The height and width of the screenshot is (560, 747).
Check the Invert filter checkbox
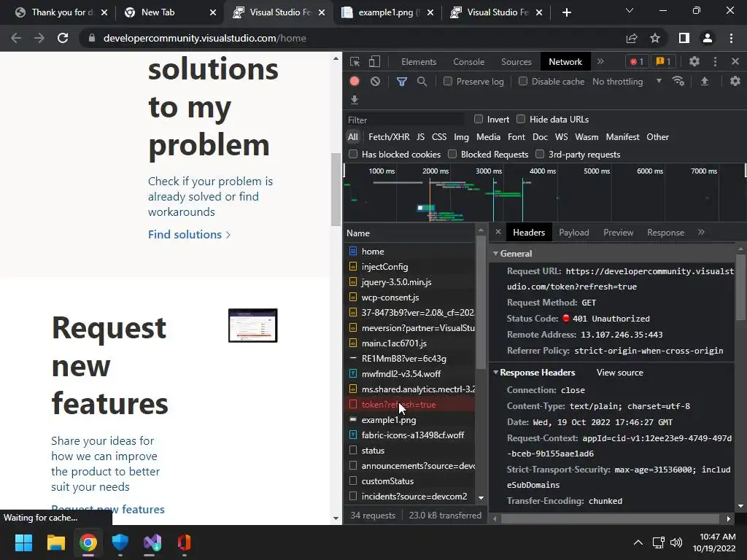479,119
